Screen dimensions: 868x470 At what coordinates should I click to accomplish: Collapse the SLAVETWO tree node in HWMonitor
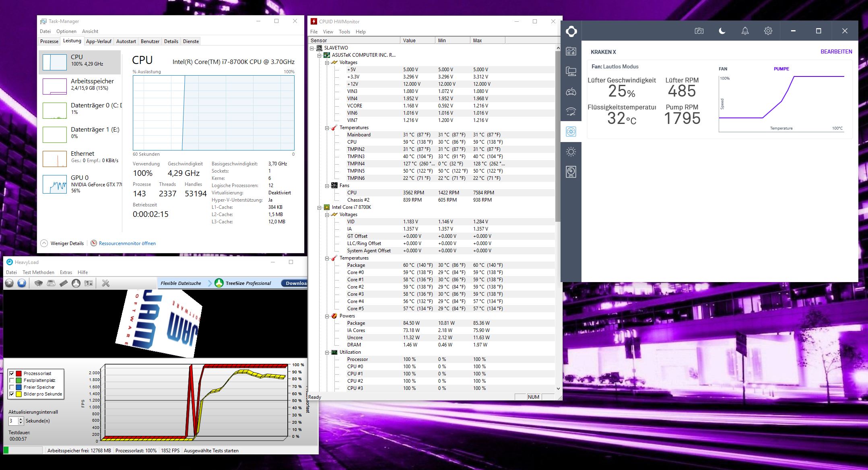[x=312, y=48]
